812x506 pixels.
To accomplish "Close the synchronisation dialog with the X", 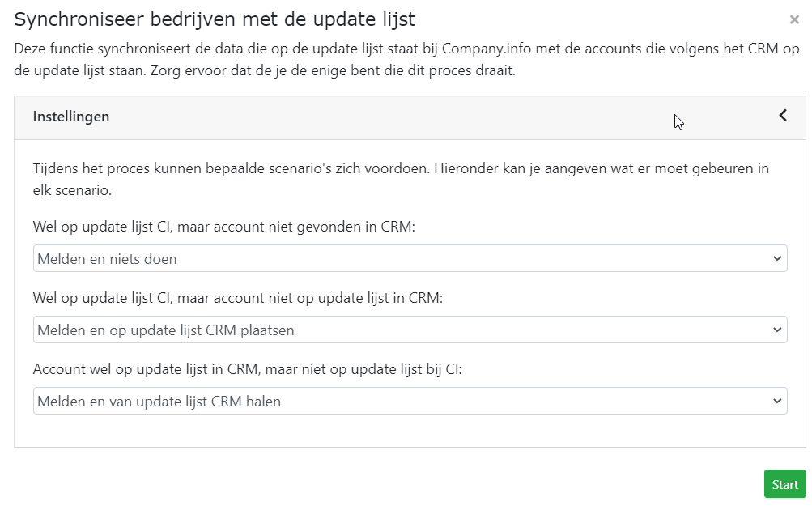I will (794, 19).
